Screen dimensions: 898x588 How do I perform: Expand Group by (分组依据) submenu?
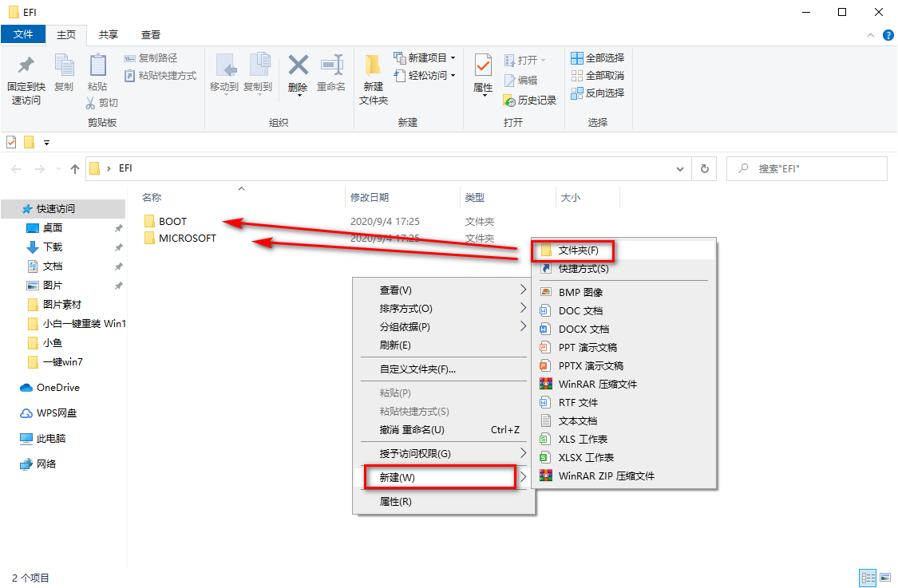(x=523, y=326)
